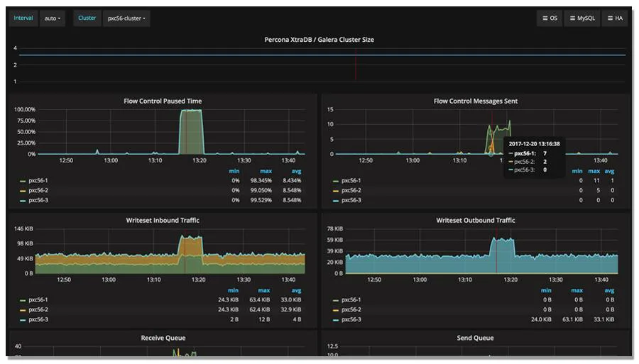Sort Writeset Outbound Traffic legend by avg
The height and width of the screenshot is (364, 639).
[609, 290]
